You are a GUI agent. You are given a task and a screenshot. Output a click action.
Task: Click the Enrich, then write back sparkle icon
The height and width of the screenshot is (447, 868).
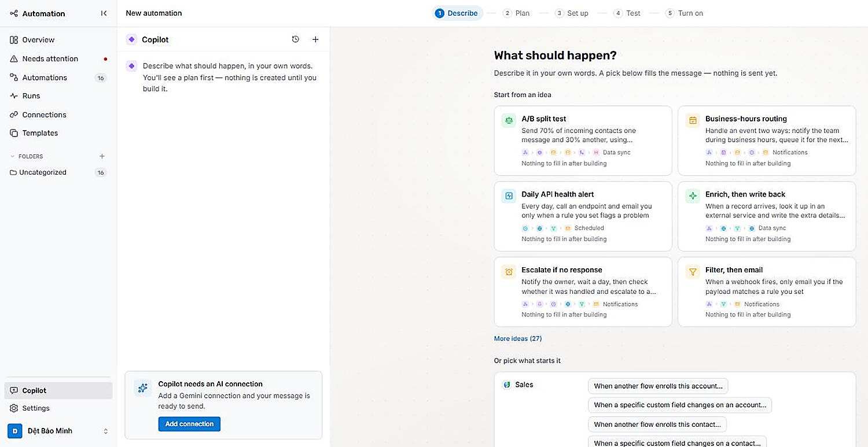[x=693, y=196]
